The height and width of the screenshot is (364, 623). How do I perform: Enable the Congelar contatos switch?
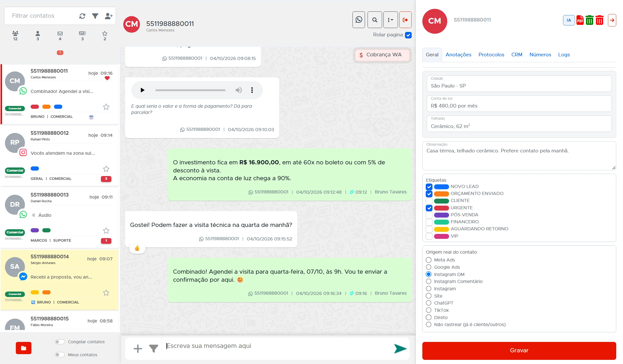pyautogui.click(x=60, y=342)
